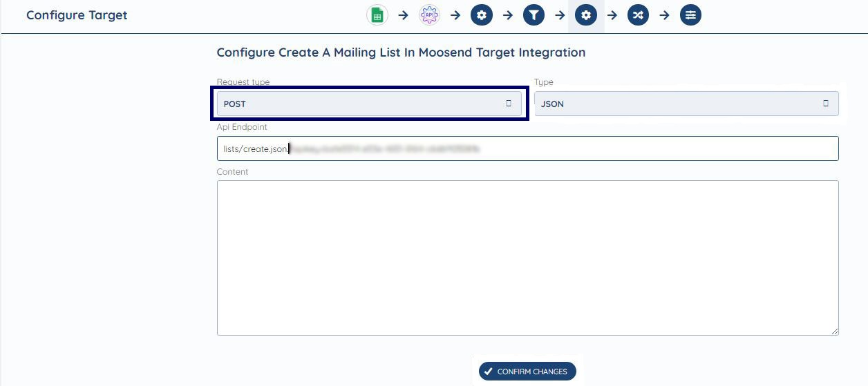Open the Request type POST dropdown
This screenshot has width=868, height=386.
coord(369,104)
